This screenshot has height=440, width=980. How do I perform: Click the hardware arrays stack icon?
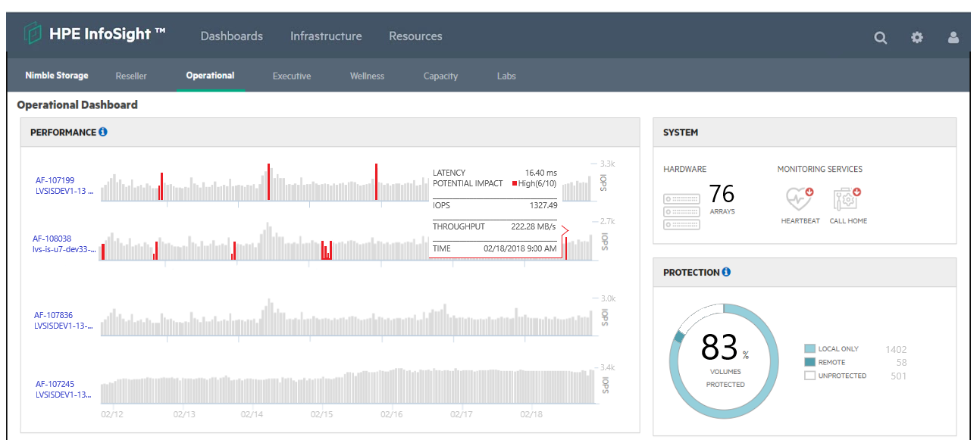point(681,211)
